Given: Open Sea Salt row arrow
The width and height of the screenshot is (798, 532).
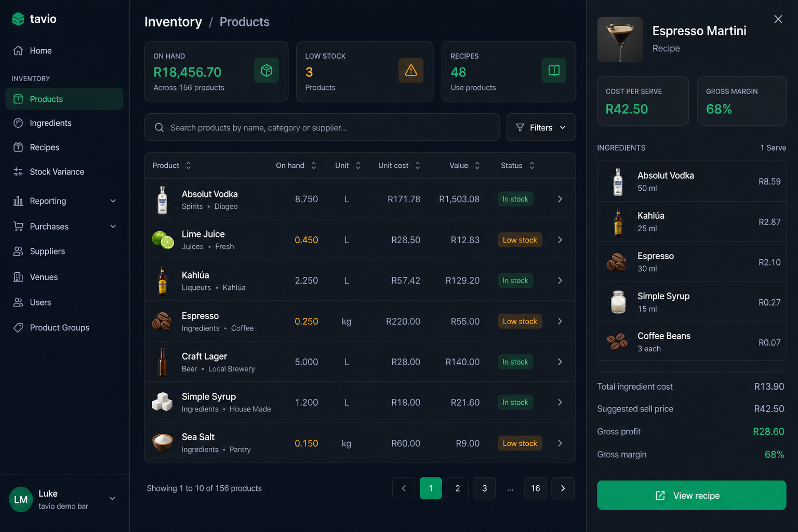Looking at the screenshot, I should click(560, 443).
